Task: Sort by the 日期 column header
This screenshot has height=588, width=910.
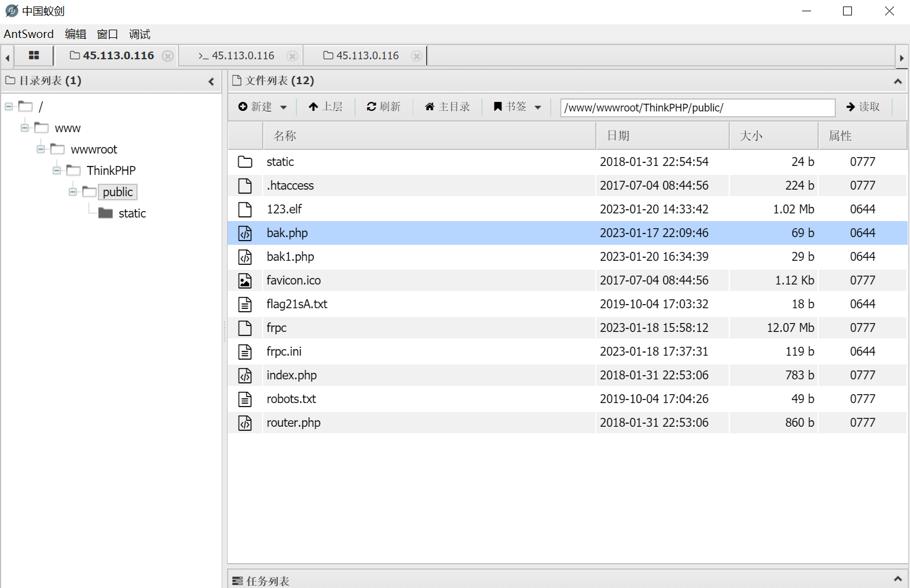Action: tap(662, 136)
